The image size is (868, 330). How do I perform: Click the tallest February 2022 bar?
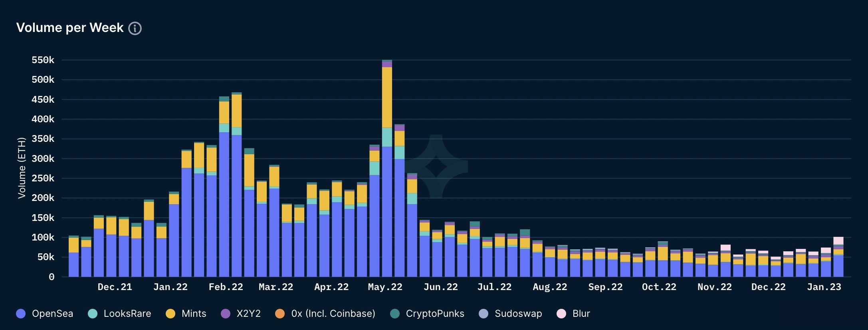tap(237, 185)
